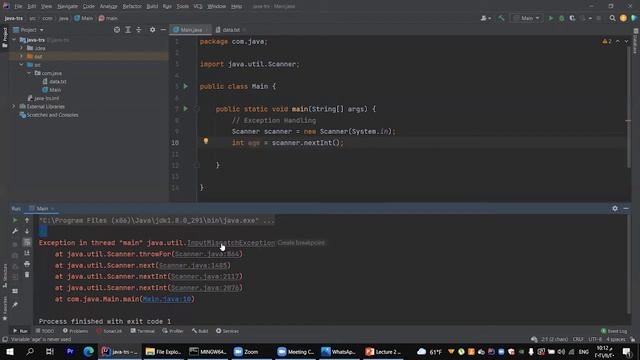
Task: Open Search Everywhere magnifier icon
Action: pos(612,18)
